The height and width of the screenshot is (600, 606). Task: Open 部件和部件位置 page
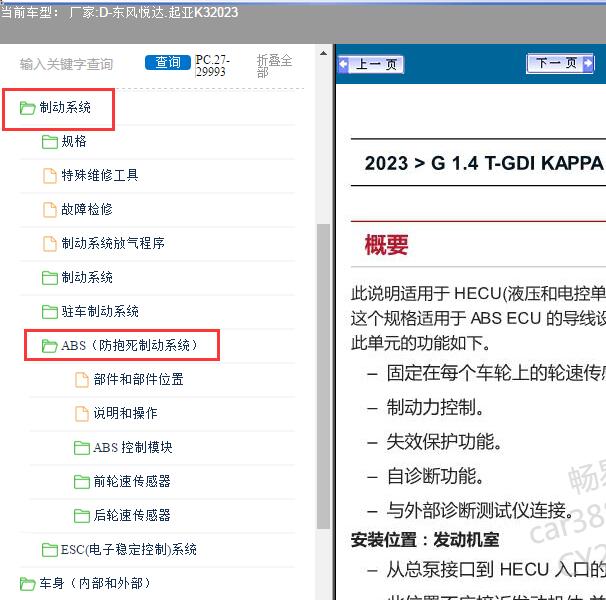coord(138,379)
